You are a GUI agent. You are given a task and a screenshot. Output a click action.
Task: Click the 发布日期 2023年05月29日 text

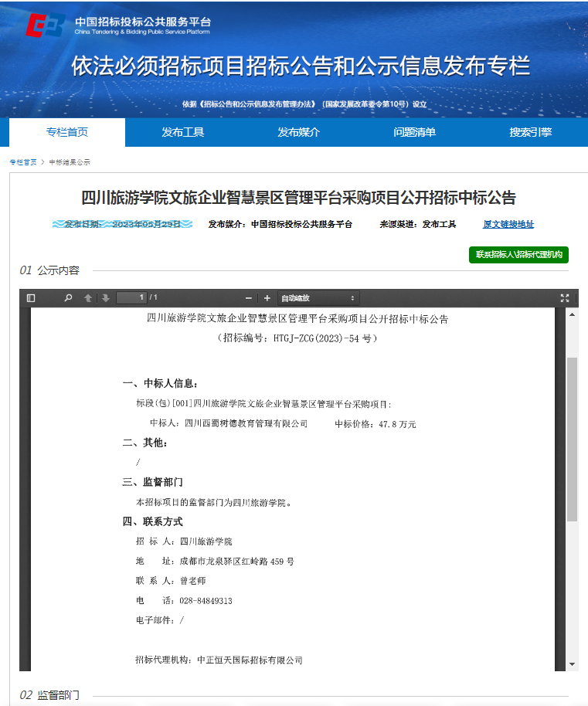point(122,224)
